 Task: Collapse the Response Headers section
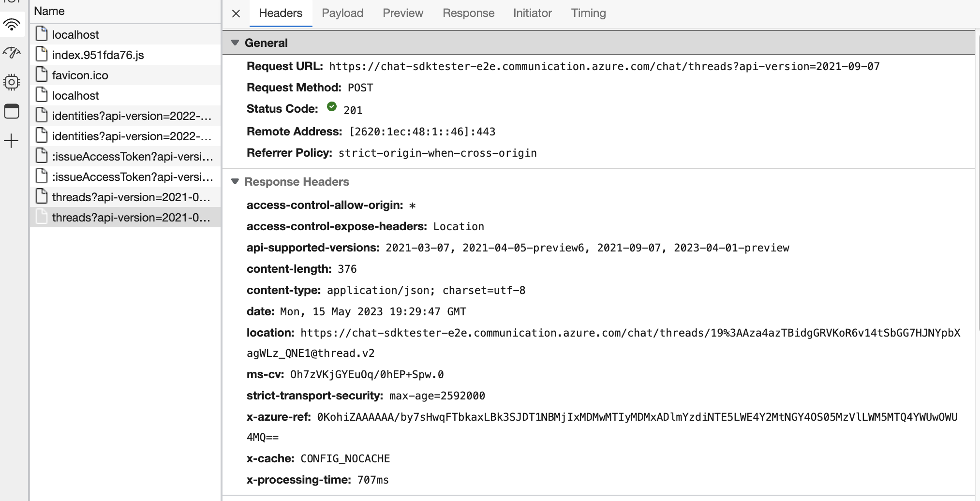235,181
